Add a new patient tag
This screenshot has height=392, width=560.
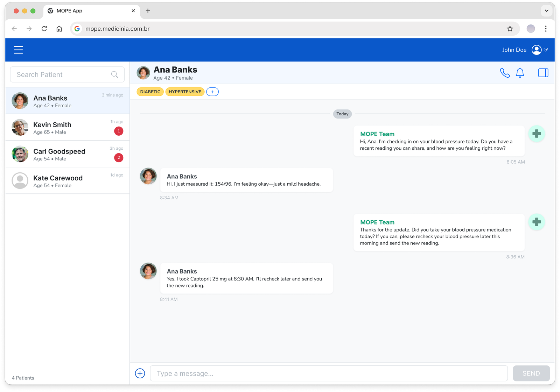(x=212, y=92)
